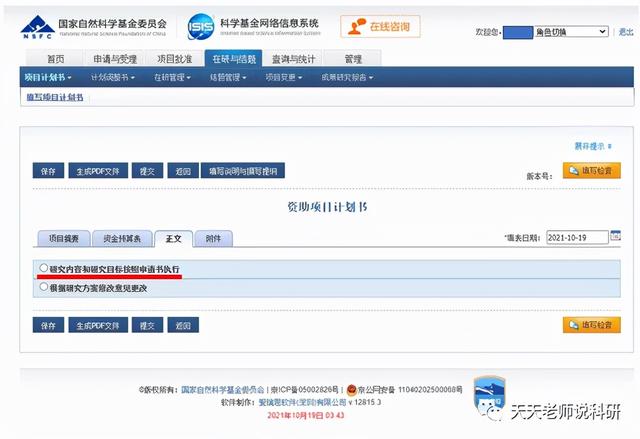This screenshot has width=640, height=439.
Task: Open the 申请与受理 tab
Action: click(115, 59)
